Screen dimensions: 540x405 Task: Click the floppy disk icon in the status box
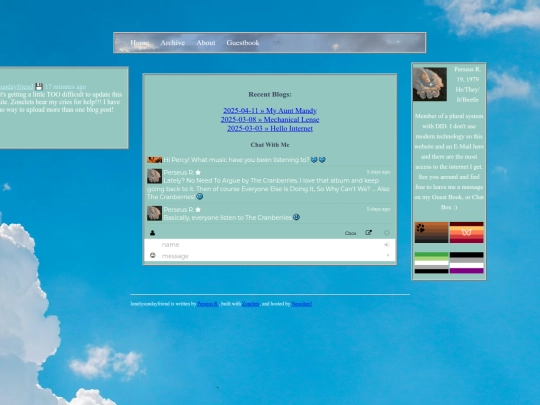click(39, 86)
